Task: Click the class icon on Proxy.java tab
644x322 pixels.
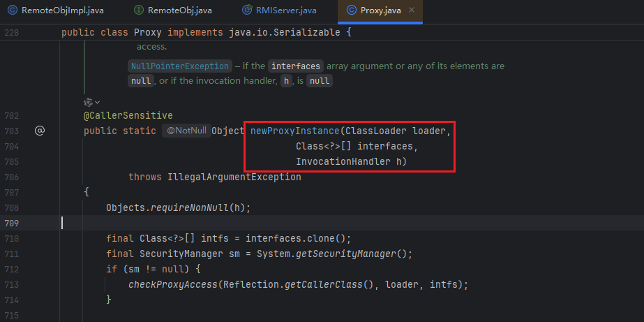Action: click(x=352, y=10)
